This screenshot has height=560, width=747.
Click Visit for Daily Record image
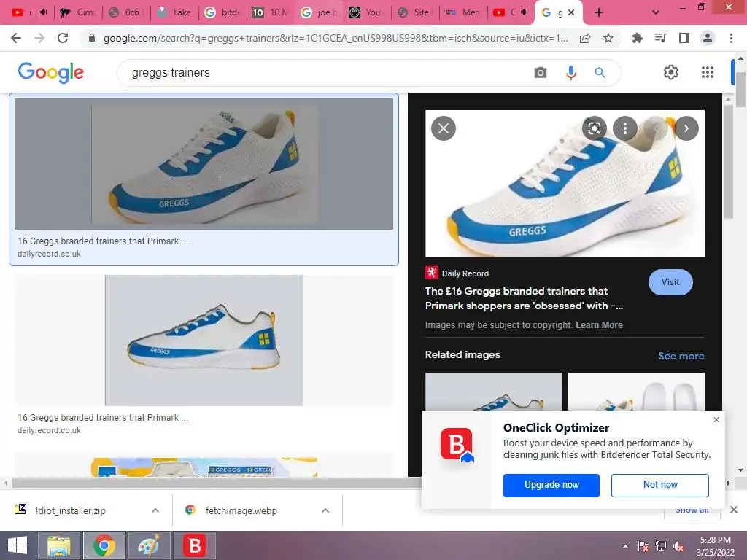tap(670, 282)
